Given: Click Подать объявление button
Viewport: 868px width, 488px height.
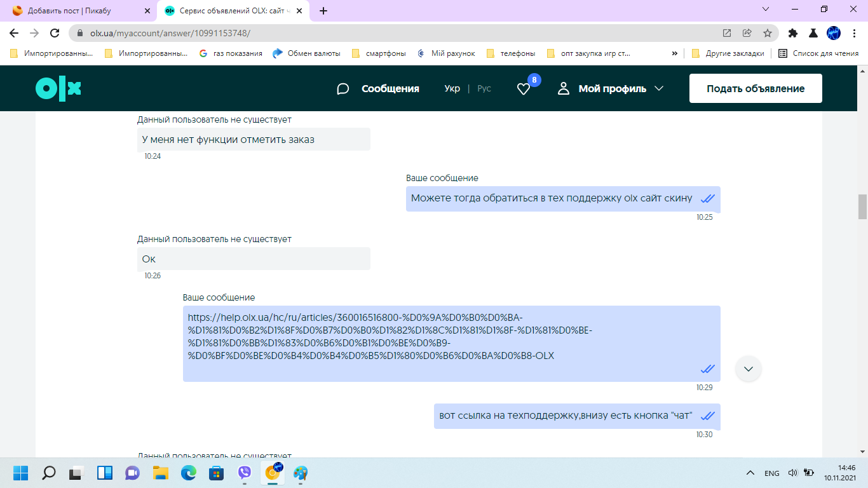Looking at the screenshot, I should click(756, 89).
